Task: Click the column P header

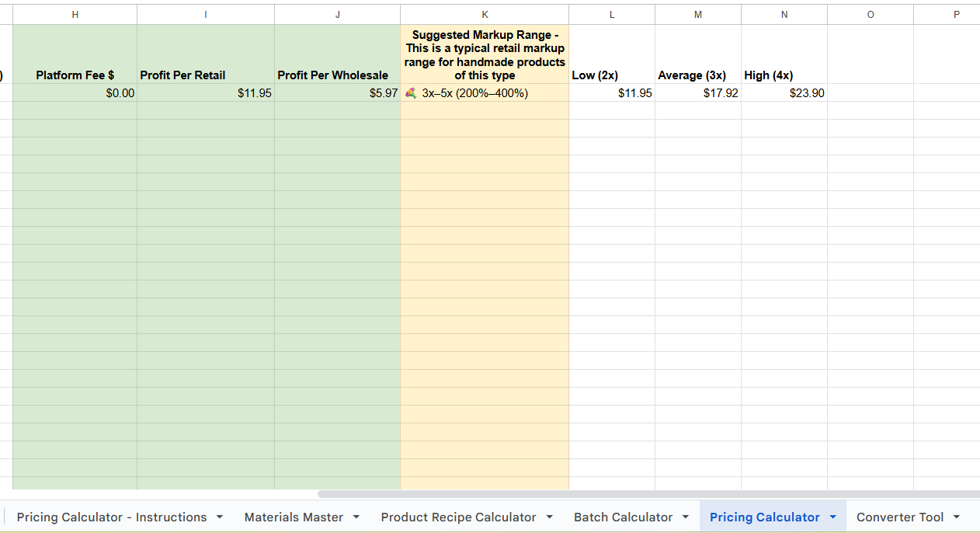Action: [x=955, y=15]
